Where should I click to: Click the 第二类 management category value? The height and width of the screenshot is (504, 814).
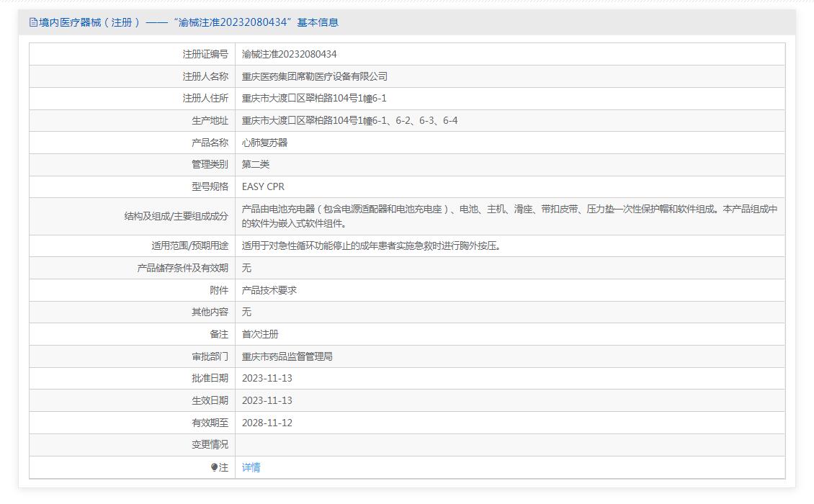(256, 165)
